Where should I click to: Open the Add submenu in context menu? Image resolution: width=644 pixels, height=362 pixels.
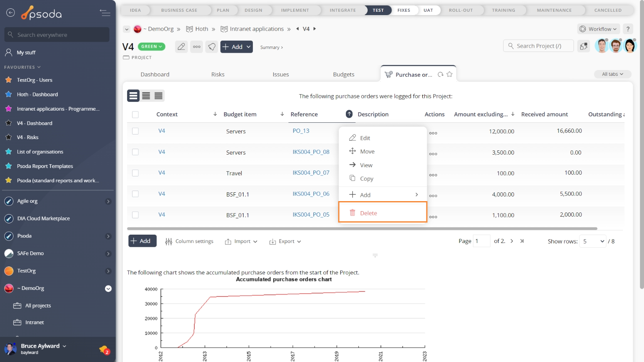[383, 195]
